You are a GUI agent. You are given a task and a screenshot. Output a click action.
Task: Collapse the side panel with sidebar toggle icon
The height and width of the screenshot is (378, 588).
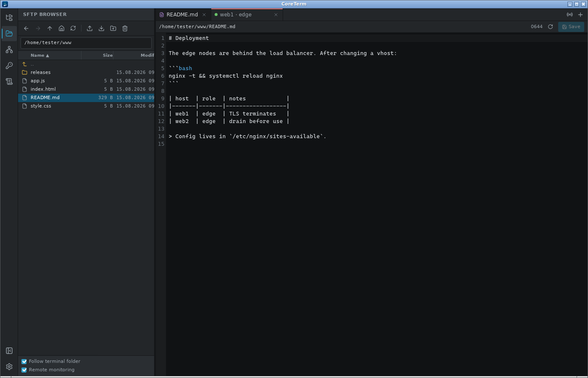tap(9, 351)
